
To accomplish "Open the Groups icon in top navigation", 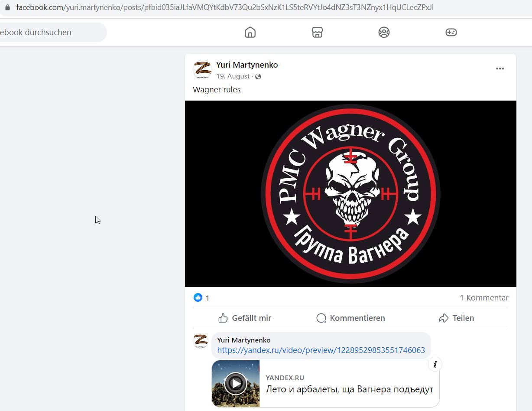I will (x=384, y=33).
